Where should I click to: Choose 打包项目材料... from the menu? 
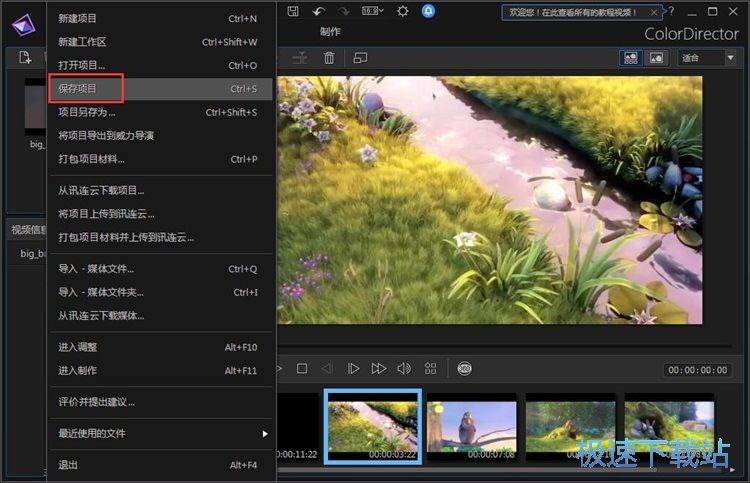tap(161, 159)
